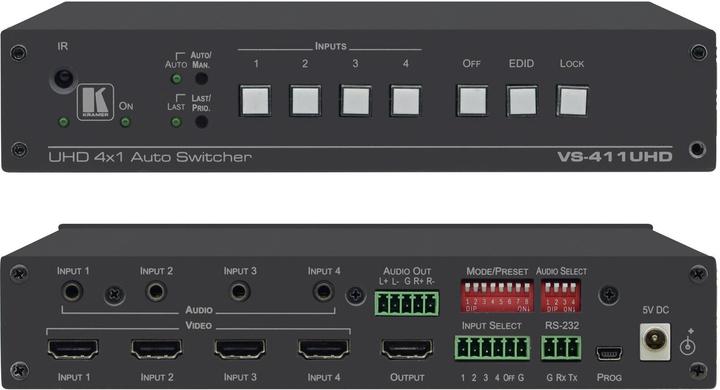Click the RS-232 terminal block

click(561, 348)
